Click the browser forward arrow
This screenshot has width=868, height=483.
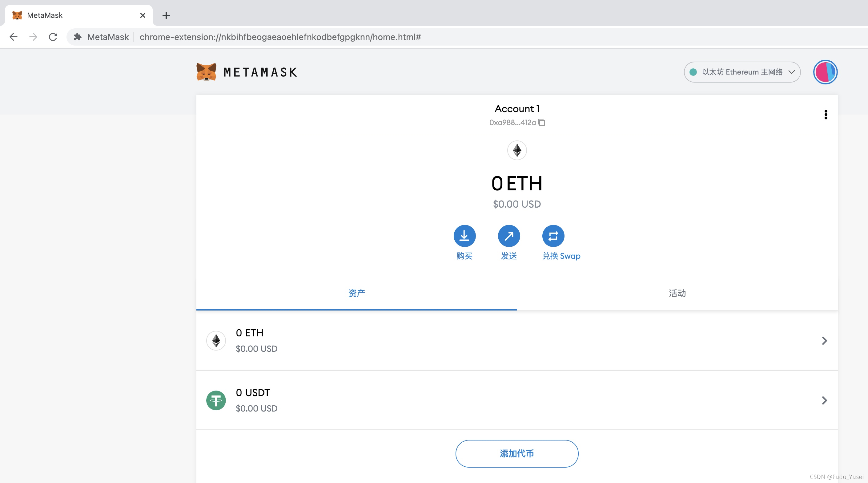[33, 37]
